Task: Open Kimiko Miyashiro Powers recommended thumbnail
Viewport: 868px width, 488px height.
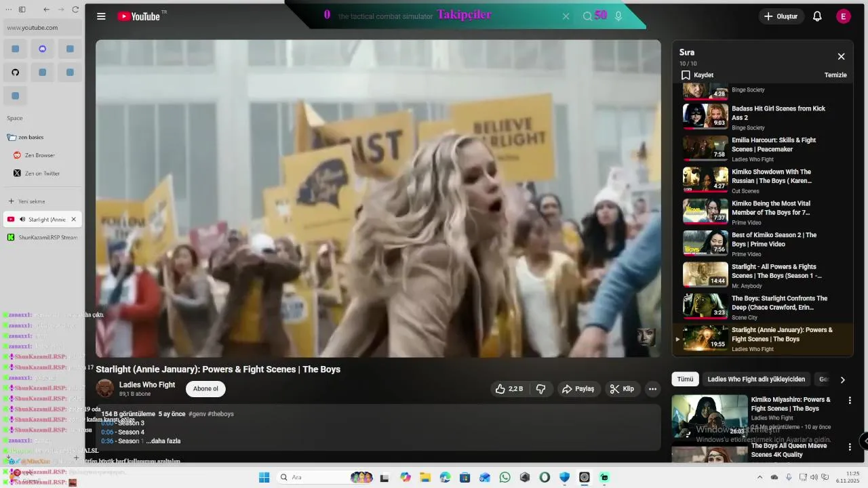Action: click(x=709, y=416)
